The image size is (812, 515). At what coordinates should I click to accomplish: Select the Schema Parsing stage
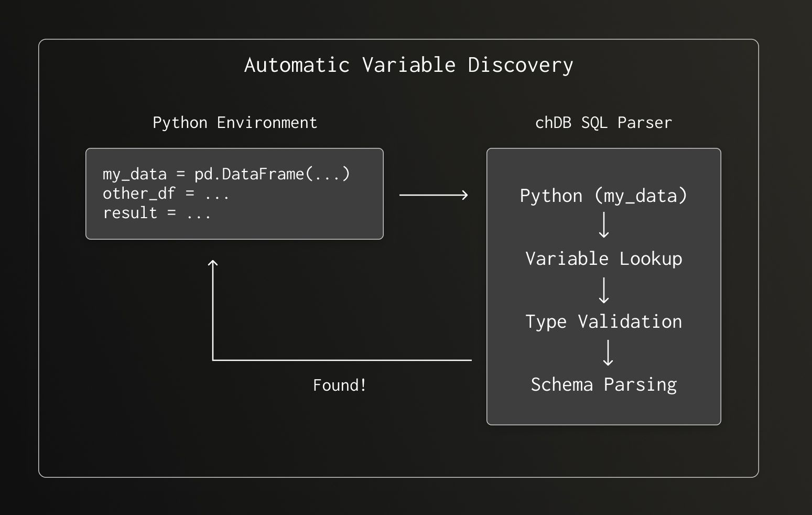point(603,384)
